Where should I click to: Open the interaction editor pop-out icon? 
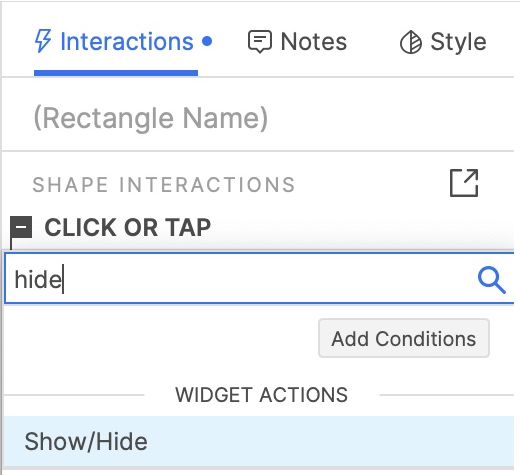[x=464, y=183]
